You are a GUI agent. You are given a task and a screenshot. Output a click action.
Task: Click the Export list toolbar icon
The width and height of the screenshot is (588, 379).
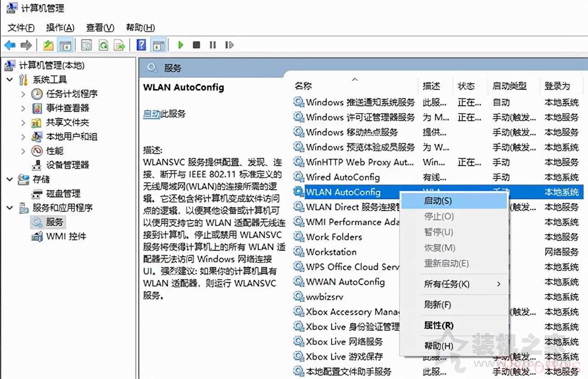(x=119, y=45)
